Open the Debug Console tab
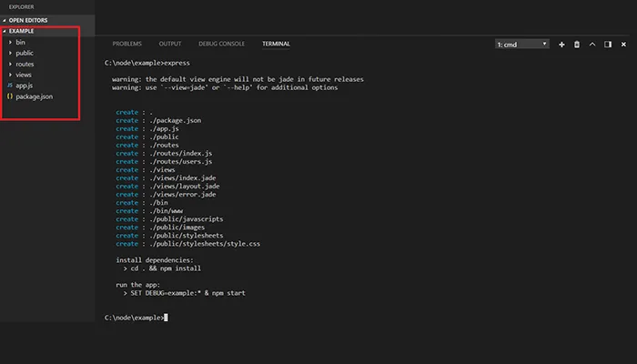Viewport: 637px width, 364px height. [221, 44]
